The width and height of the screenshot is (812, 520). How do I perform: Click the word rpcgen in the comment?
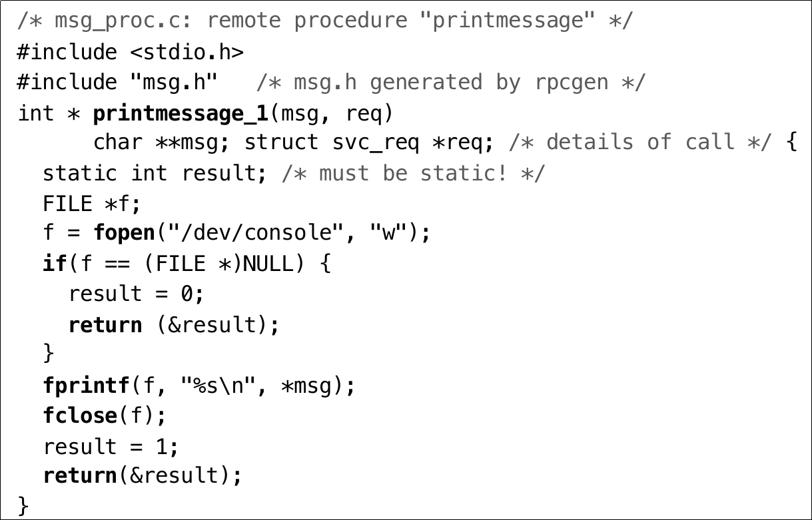[x=572, y=83]
